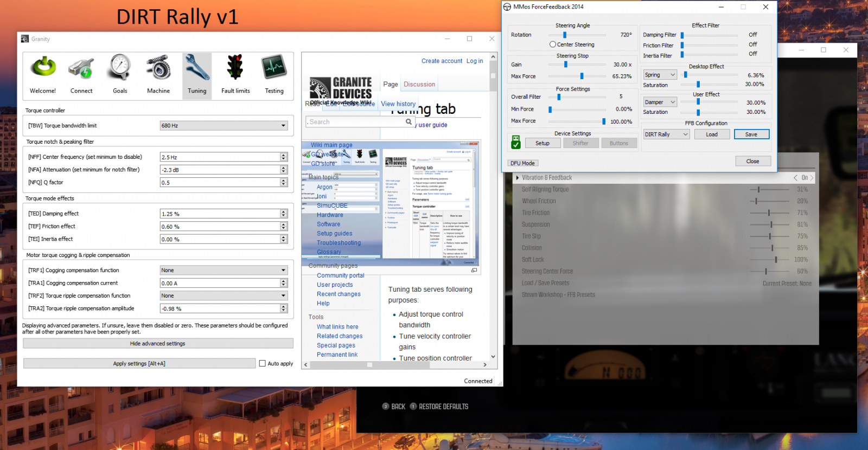
Task: Open the Community portal wiki link
Action: pyautogui.click(x=341, y=275)
